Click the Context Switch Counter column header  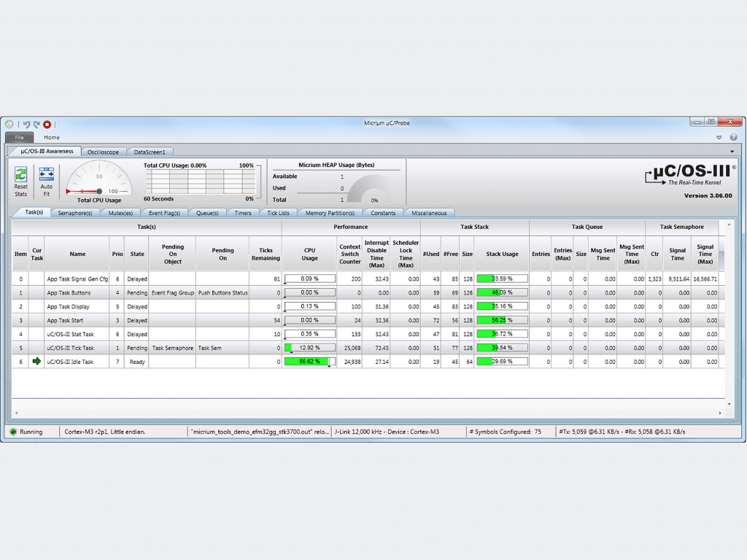pyautogui.click(x=349, y=254)
